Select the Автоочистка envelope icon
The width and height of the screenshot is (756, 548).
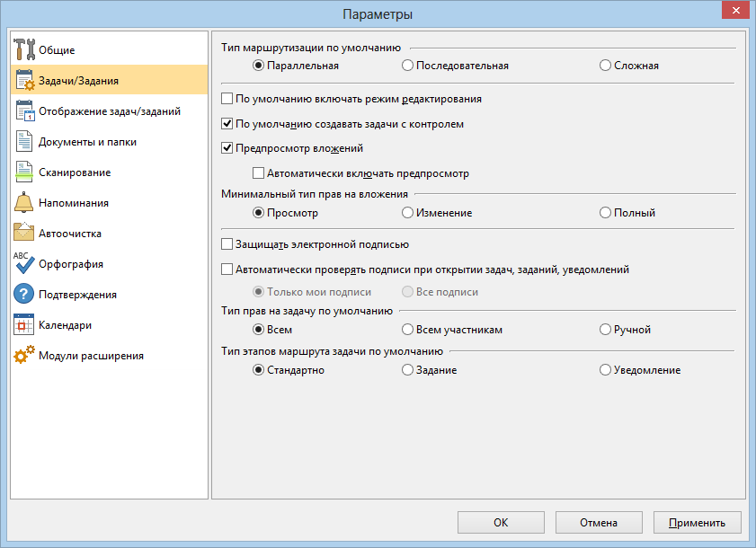coord(23,233)
